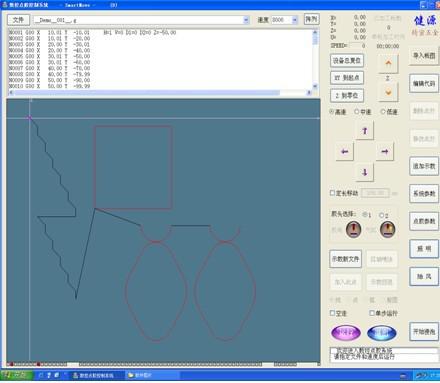The width and height of the screenshot is (440, 383).
Task: Click the orange Z-axis down arrow
Action: coord(388,92)
